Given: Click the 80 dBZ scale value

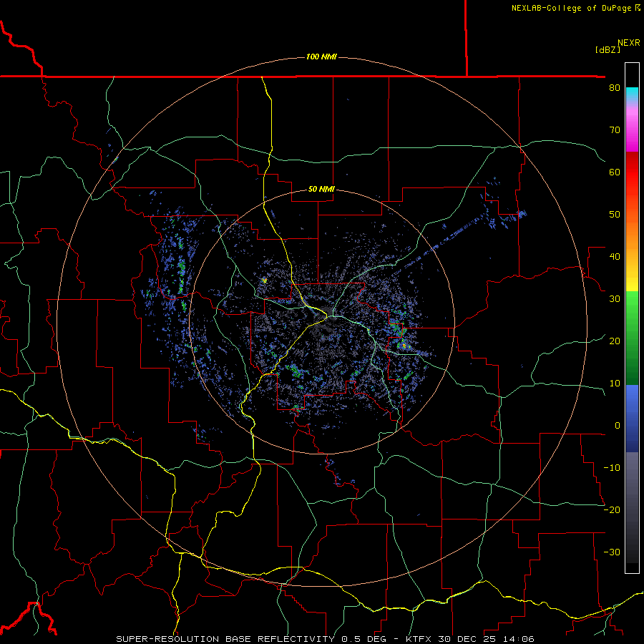Looking at the screenshot, I should point(615,87).
